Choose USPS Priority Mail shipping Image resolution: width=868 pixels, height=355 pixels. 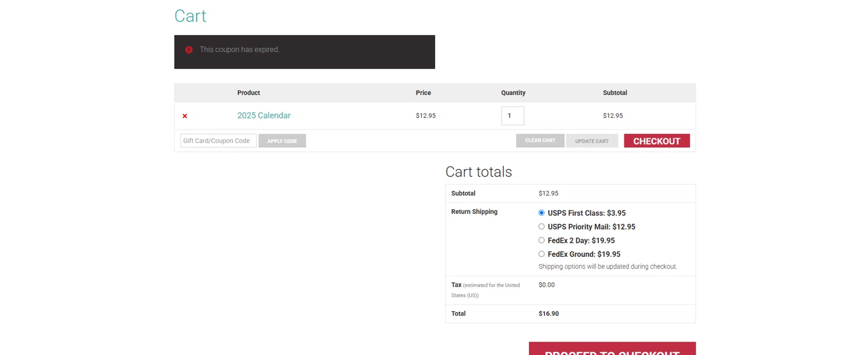542,227
